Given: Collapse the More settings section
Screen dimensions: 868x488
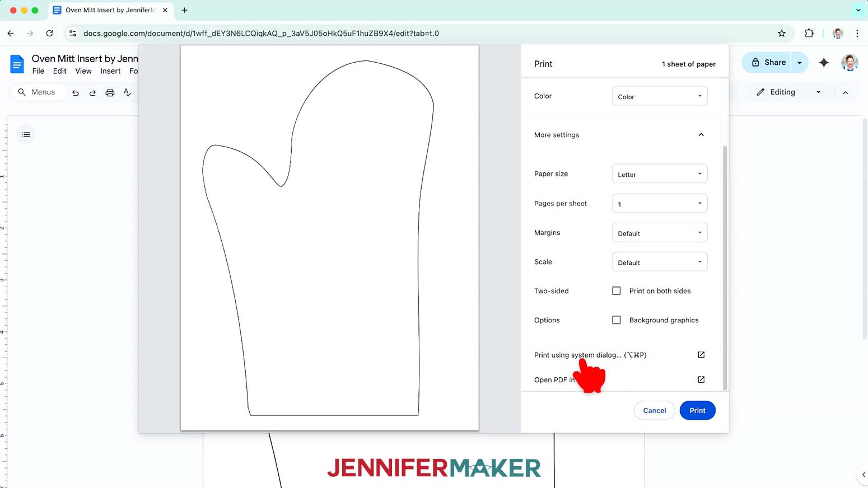Looking at the screenshot, I should (701, 135).
